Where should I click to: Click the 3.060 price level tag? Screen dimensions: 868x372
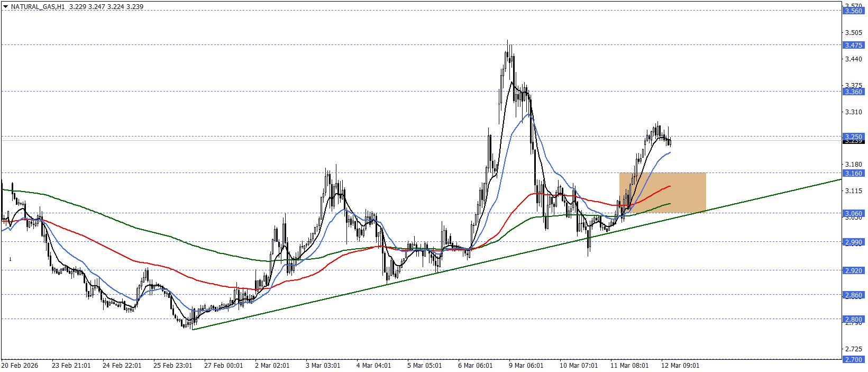click(853, 214)
